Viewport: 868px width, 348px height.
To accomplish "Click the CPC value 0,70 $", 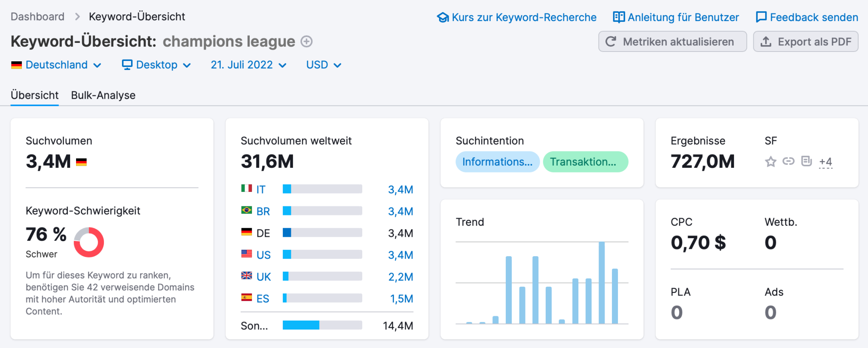I will [x=698, y=243].
